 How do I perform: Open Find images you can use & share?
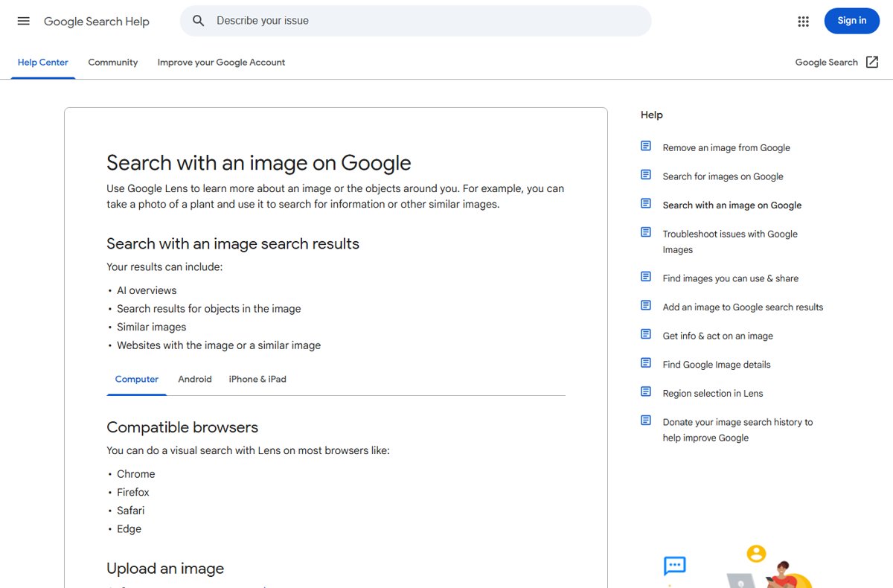[731, 278]
